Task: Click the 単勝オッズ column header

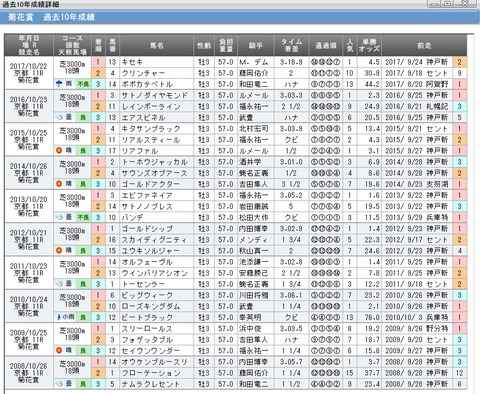Action: tap(369, 45)
